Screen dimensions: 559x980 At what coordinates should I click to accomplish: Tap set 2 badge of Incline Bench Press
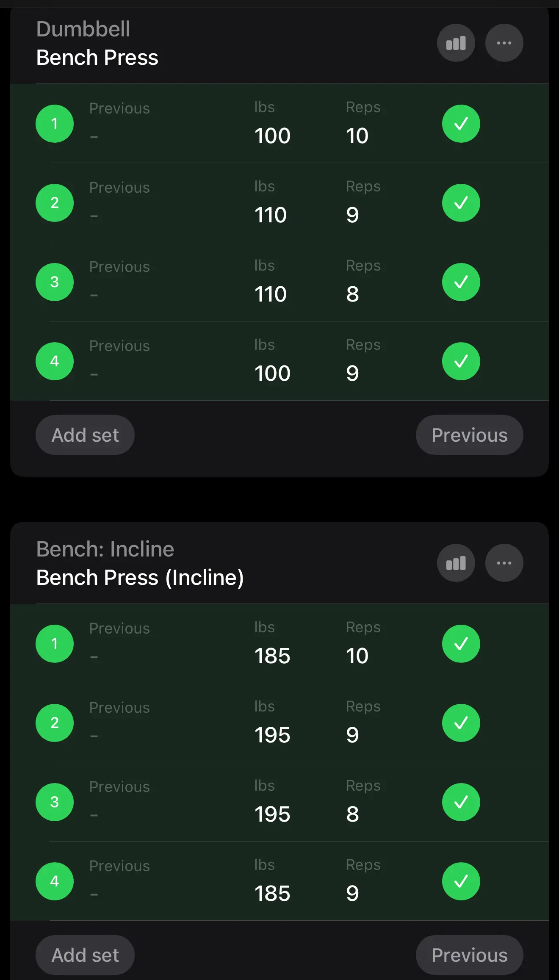[55, 723]
